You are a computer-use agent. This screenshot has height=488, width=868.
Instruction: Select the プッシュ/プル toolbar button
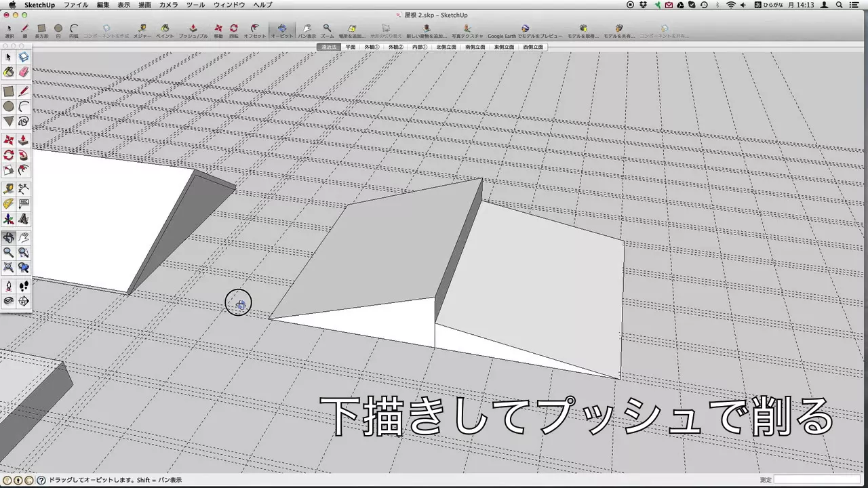tap(193, 30)
